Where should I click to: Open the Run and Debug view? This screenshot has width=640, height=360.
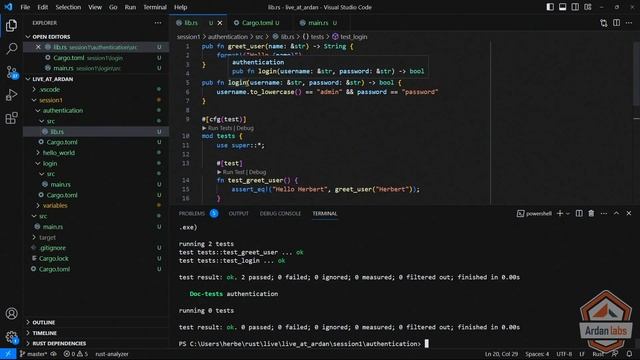[11, 95]
